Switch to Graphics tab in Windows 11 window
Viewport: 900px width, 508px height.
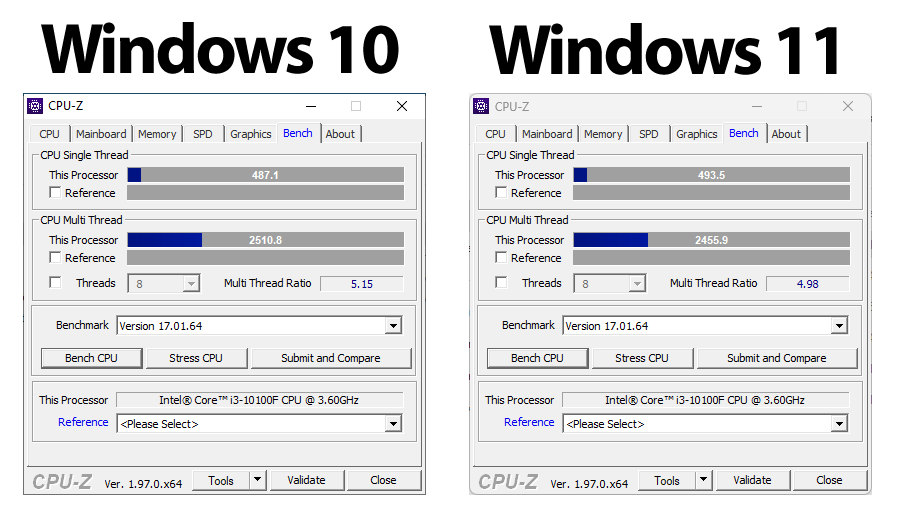[697, 134]
